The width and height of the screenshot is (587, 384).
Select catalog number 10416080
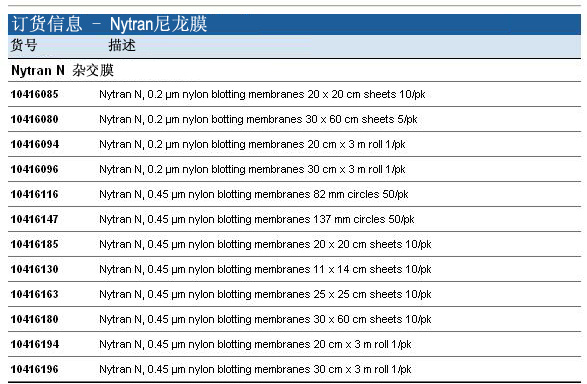[x=34, y=119]
